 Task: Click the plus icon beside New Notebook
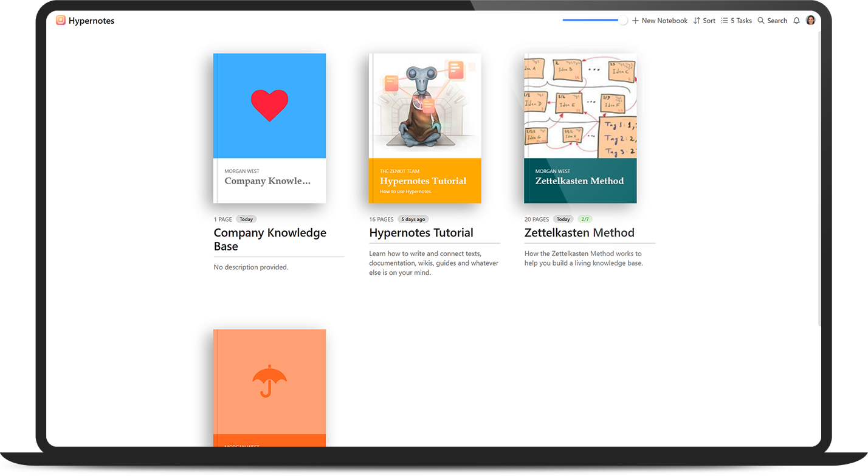click(636, 21)
